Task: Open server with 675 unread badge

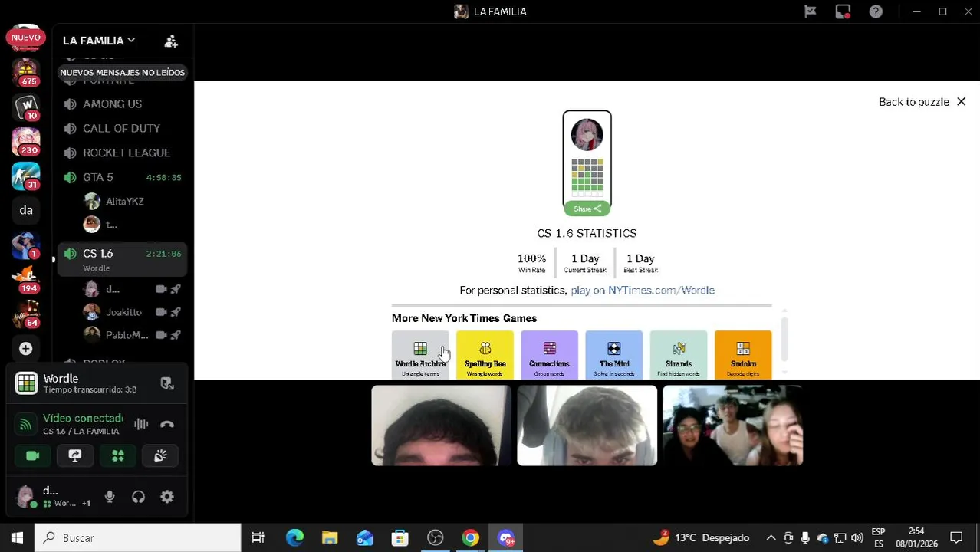Action: (26, 72)
